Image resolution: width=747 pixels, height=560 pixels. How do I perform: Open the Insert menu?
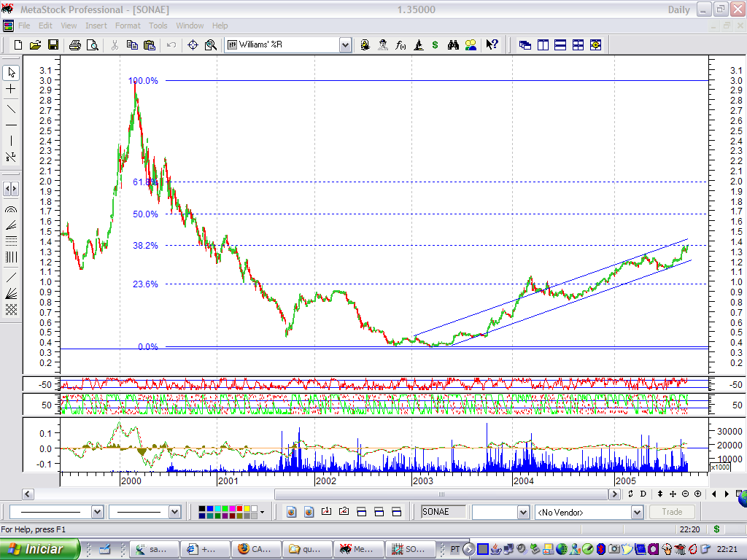(96, 26)
